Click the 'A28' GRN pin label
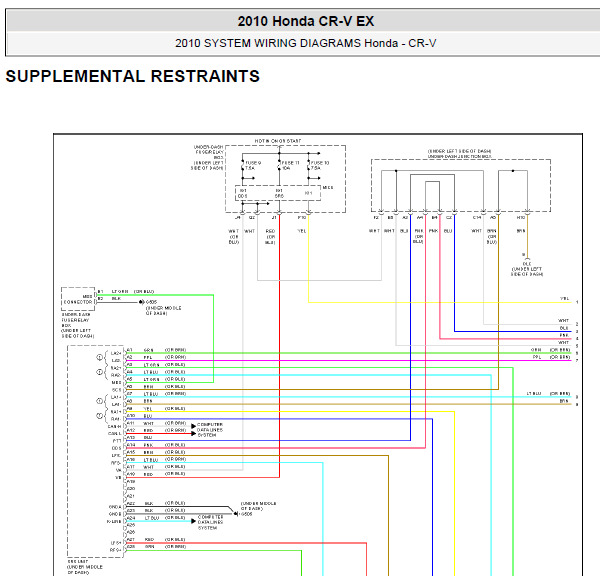 pos(131,547)
